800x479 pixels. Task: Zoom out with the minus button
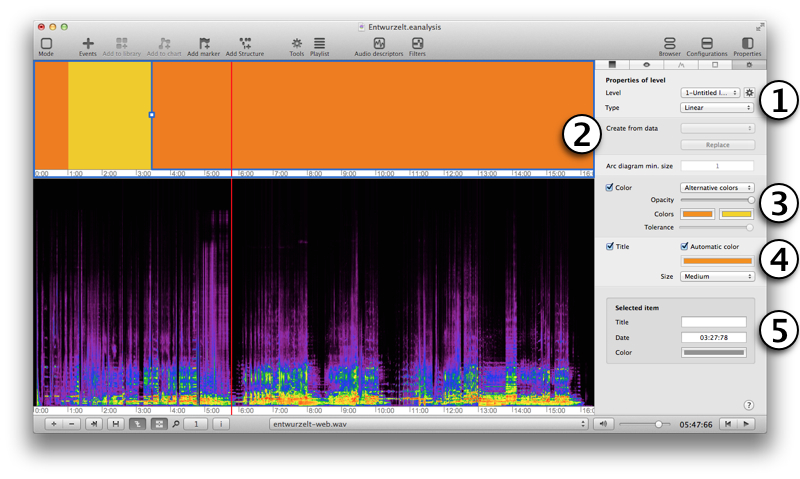[72, 424]
